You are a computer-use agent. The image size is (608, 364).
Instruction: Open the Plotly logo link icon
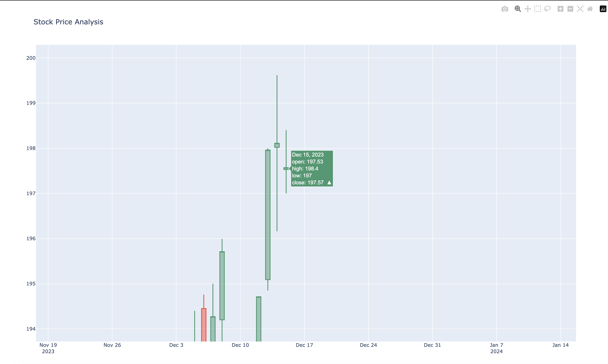click(x=603, y=9)
